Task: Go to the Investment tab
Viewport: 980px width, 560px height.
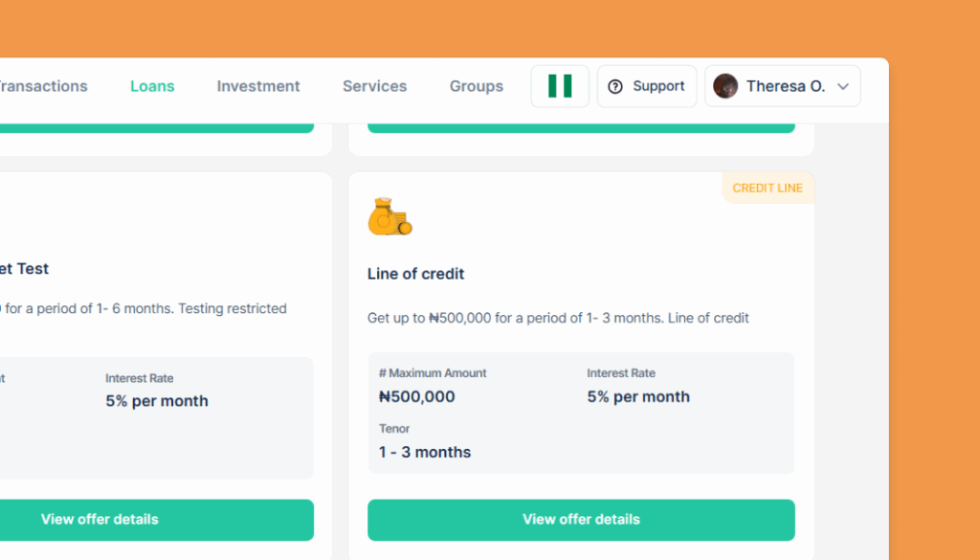Action: [x=258, y=86]
